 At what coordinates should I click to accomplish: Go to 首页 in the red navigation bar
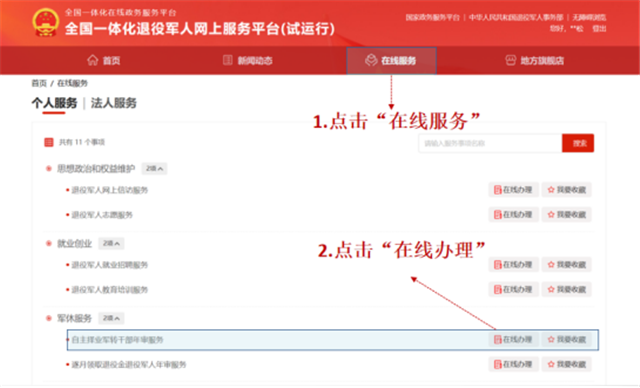tap(104, 60)
